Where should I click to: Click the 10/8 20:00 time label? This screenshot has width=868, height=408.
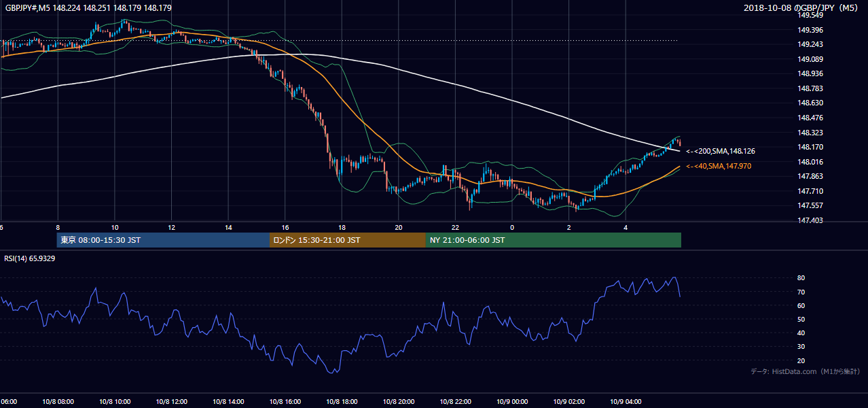click(399, 402)
